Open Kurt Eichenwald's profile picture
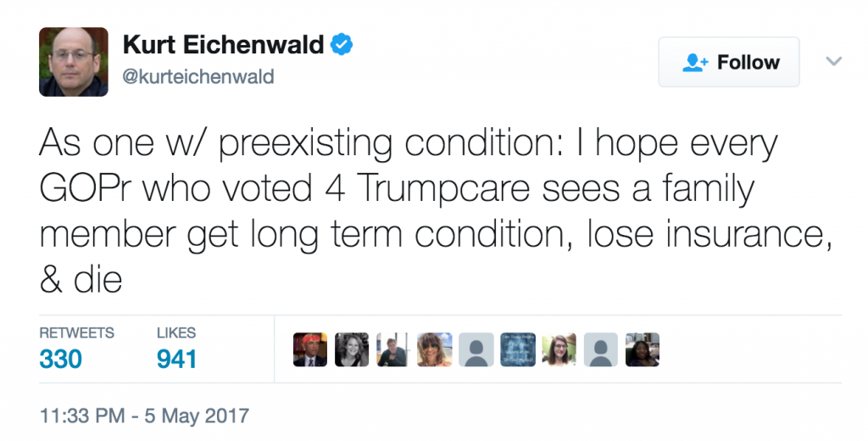This screenshot has width=868, height=441. coord(74,62)
